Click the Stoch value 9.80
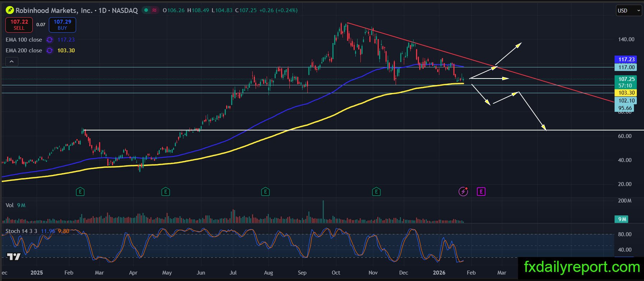This screenshot has width=644, height=281. (64, 231)
